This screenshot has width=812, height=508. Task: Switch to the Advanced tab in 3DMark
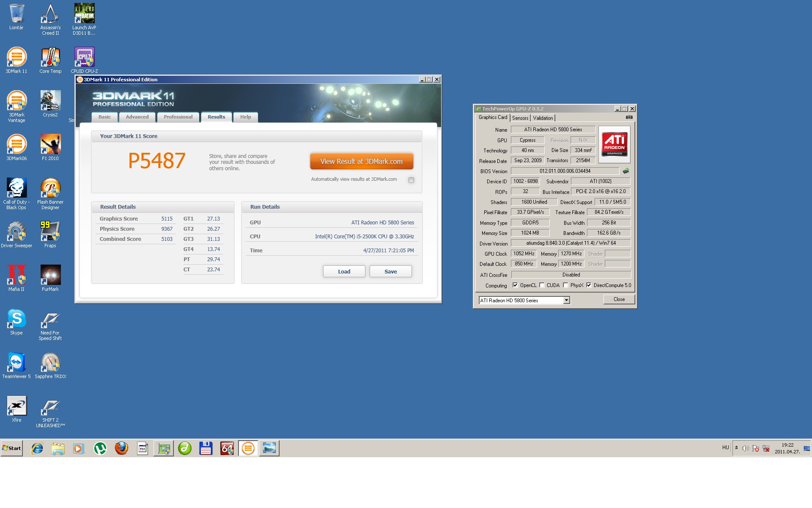(x=137, y=117)
